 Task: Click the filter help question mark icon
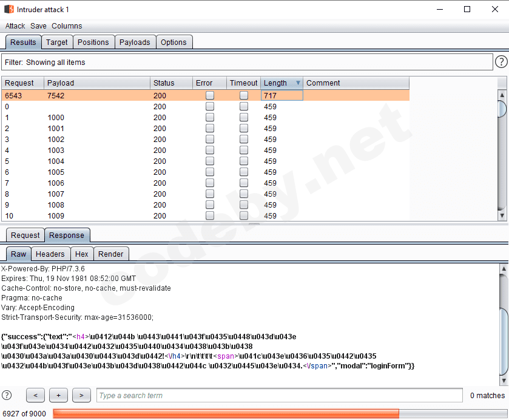[501, 62]
